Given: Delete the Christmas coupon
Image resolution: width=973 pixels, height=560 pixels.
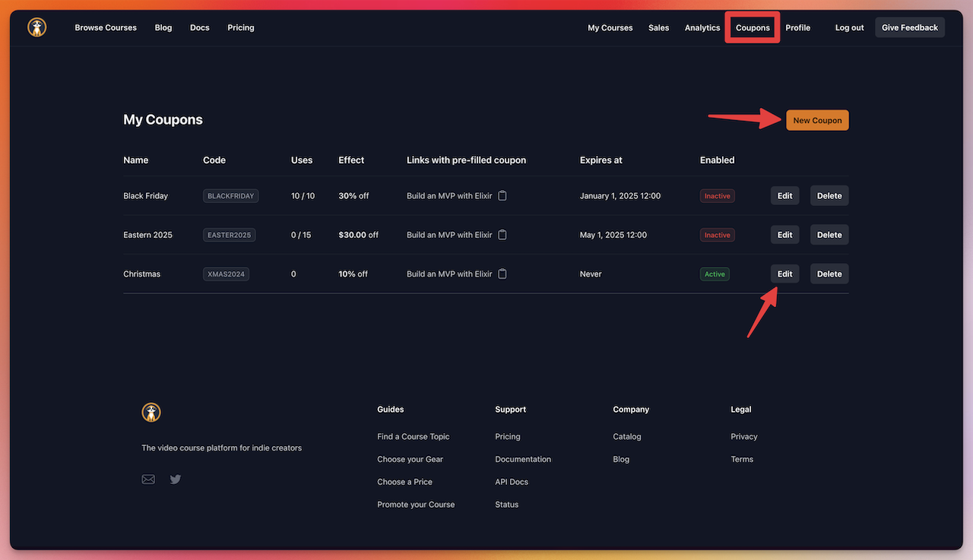Looking at the screenshot, I should click(x=829, y=274).
